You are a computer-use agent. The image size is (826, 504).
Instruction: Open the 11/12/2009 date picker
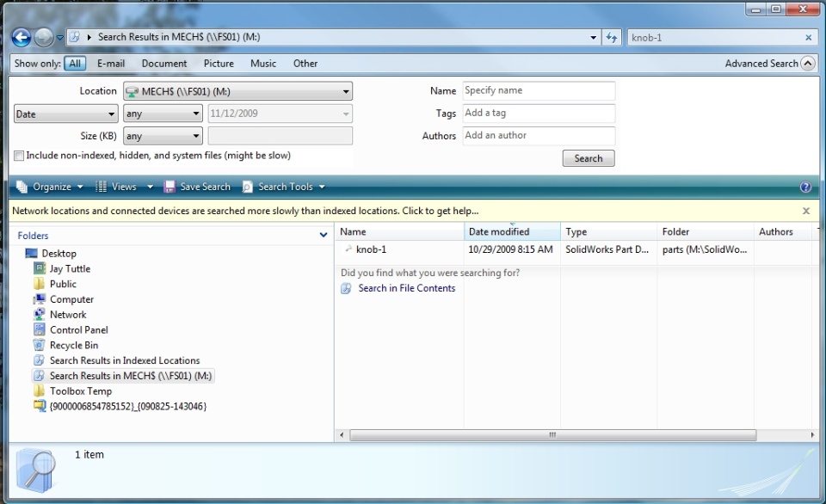point(280,114)
